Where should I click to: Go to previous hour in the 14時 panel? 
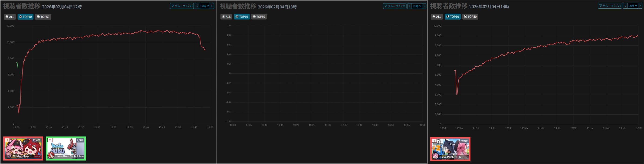point(625,6)
